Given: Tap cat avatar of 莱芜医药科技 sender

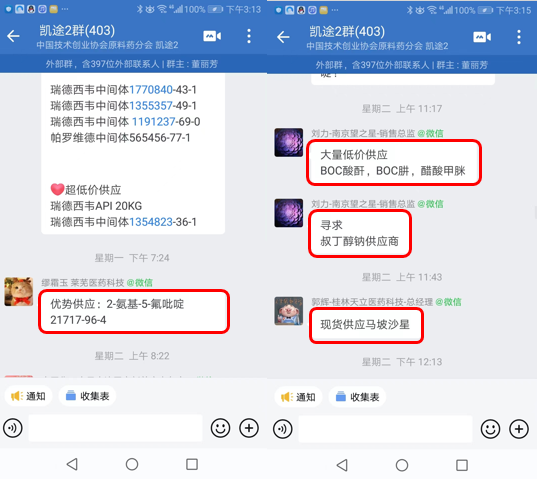Looking at the screenshot, I should coord(18,292).
